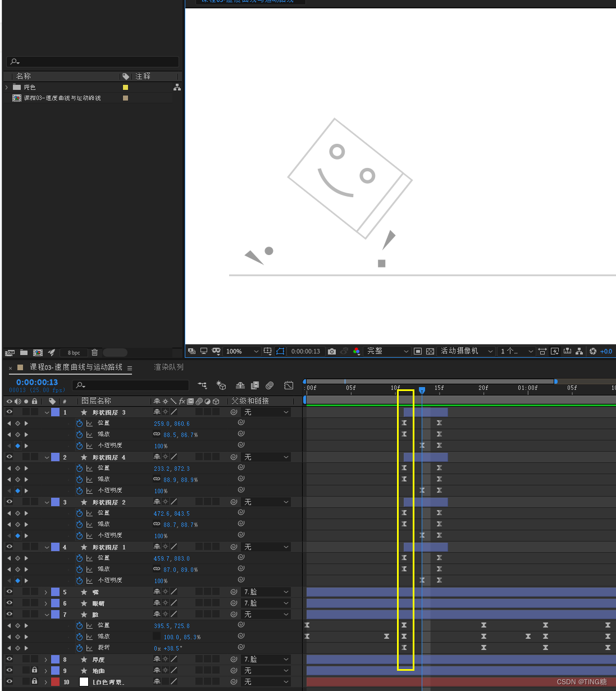This screenshot has height=691, width=616.
Task: Click rotation value 0x +38.5°
Action: pyautogui.click(x=168, y=648)
